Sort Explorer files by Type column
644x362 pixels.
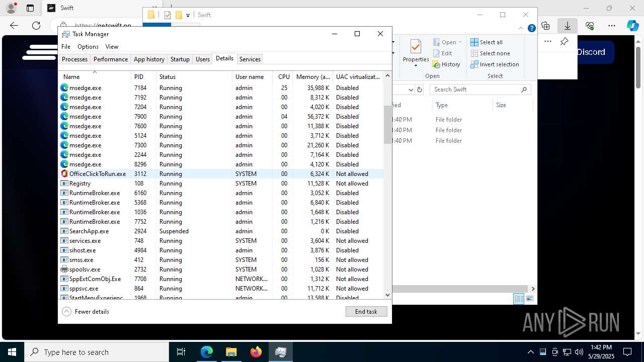point(462,105)
